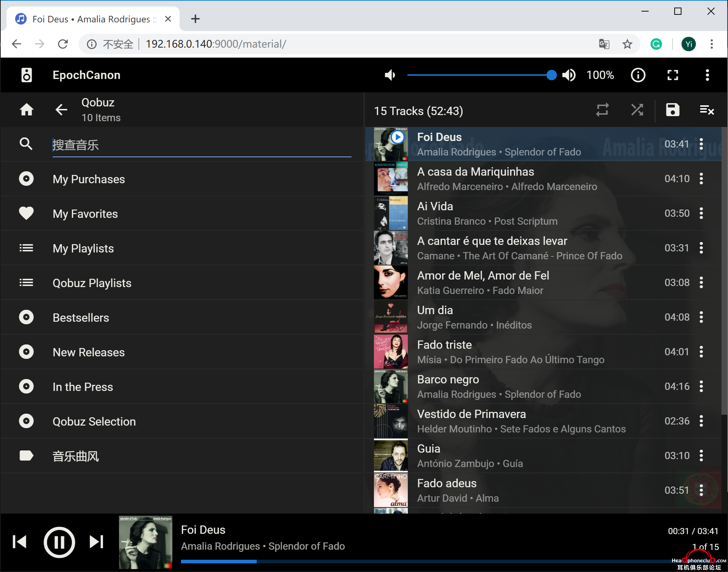Open Qobuz Playlists
Screen dimensions: 728x572
click(182, 283)
